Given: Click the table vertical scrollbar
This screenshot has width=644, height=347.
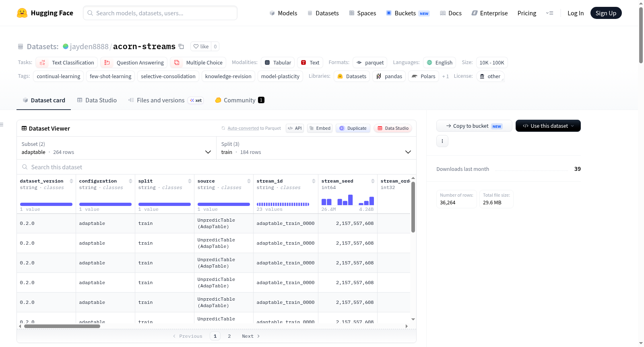Looking at the screenshot, I should [x=413, y=207].
